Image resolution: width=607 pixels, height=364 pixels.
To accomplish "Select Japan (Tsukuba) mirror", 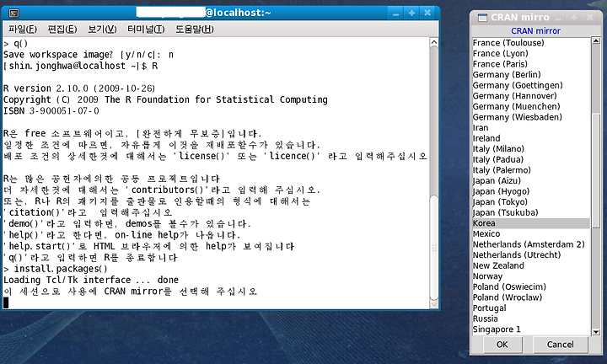I will (x=531, y=212).
